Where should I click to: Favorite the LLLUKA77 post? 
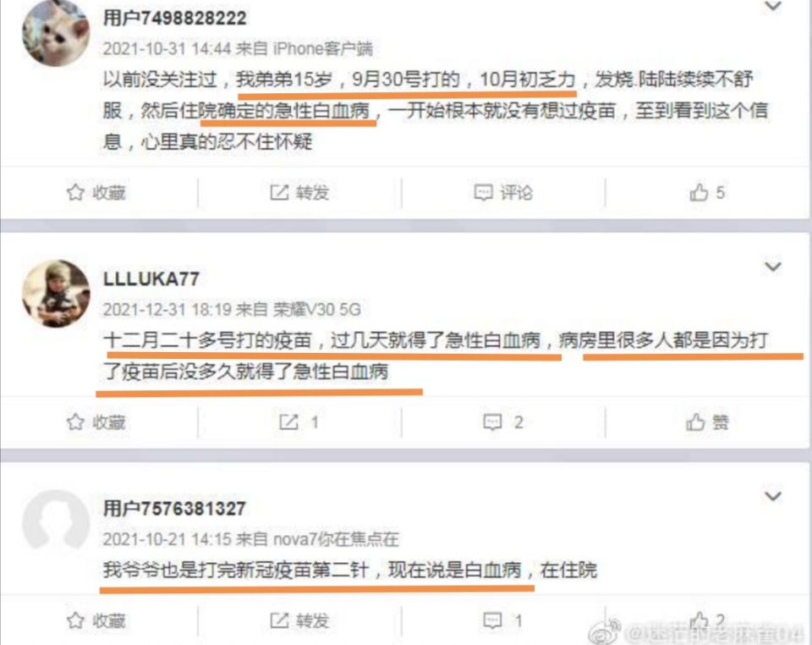[96, 422]
